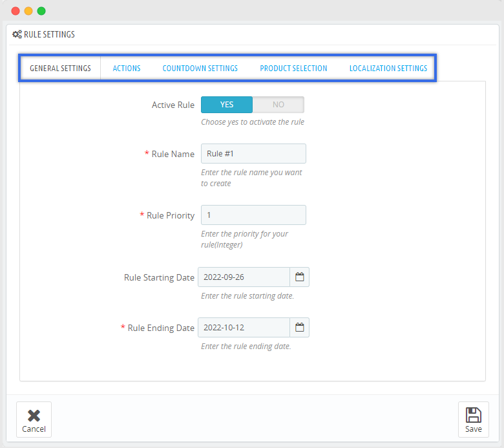Click the Rule Starting Date field
This screenshot has width=504, height=448.
pos(244,277)
